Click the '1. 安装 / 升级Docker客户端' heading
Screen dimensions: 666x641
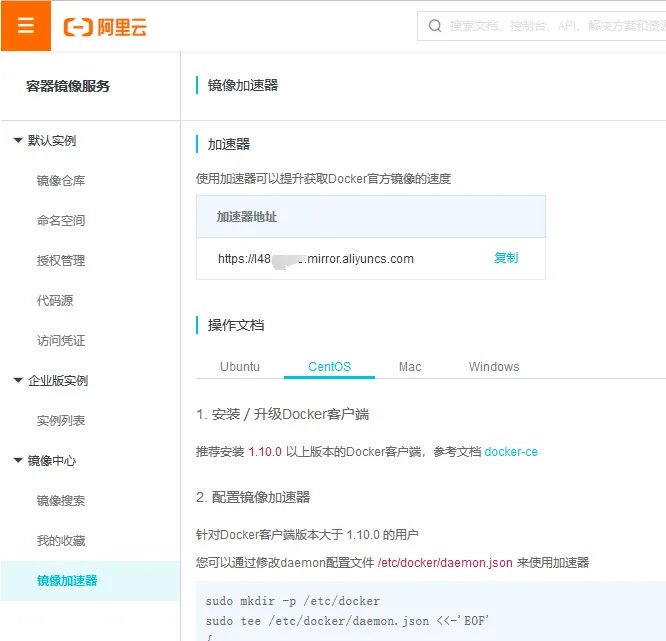pyautogui.click(x=282, y=414)
